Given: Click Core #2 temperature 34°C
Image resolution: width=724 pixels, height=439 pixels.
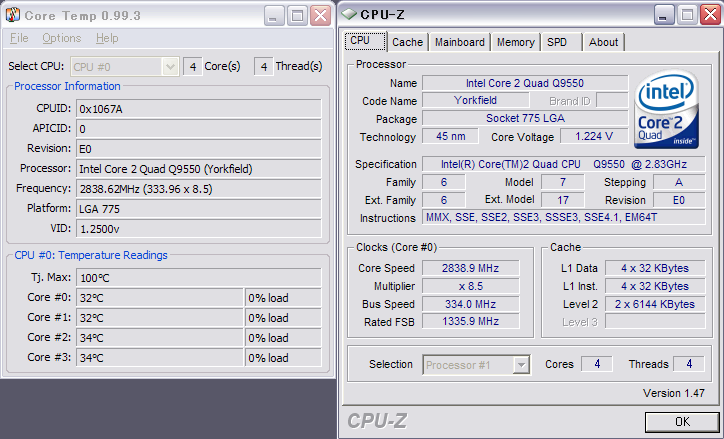Looking at the screenshot, I should point(160,338).
